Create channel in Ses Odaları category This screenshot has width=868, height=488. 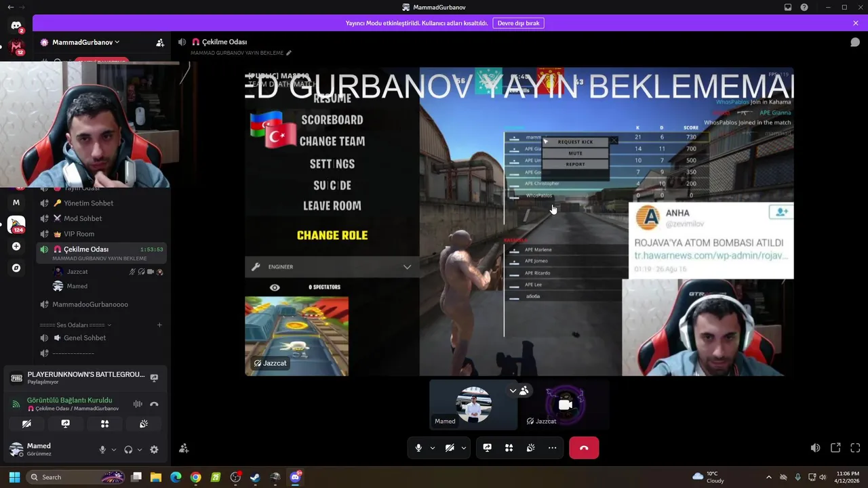tap(159, 325)
